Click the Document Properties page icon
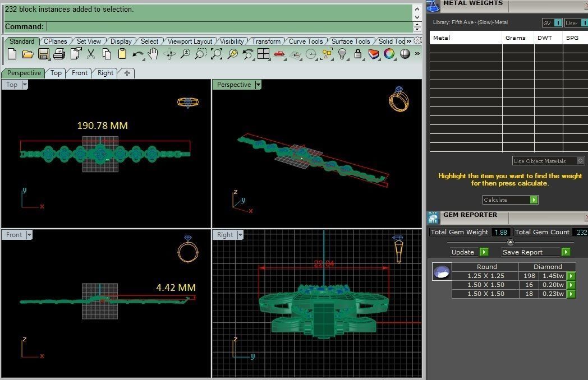The height and width of the screenshot is (380, 588). tap(76, 54)
